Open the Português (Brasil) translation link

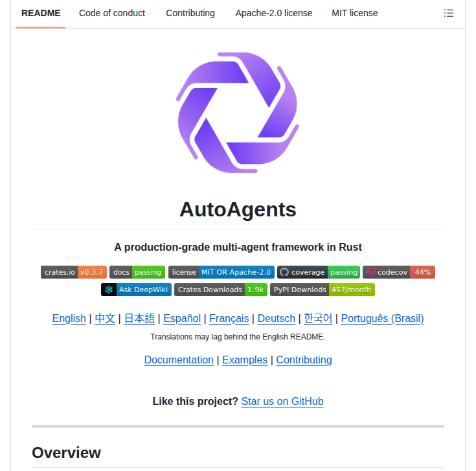point(382,319)
